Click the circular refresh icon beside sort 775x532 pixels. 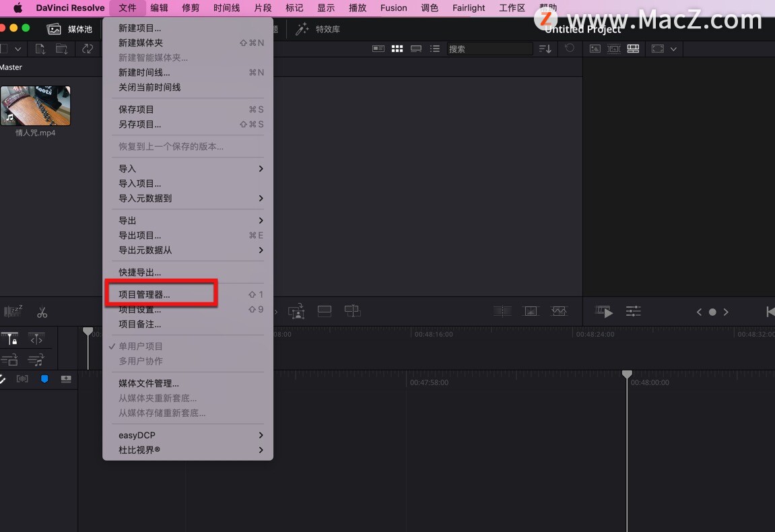[570, 48]
